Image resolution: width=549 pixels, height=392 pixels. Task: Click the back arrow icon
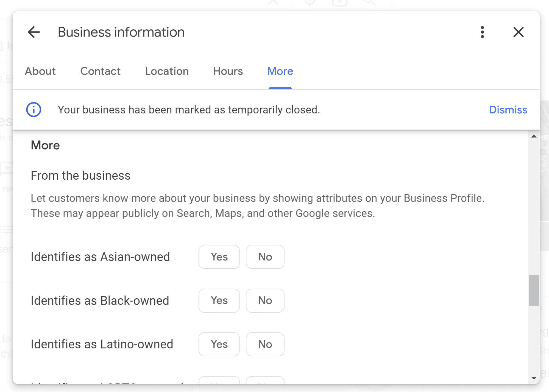click(34, 32)
